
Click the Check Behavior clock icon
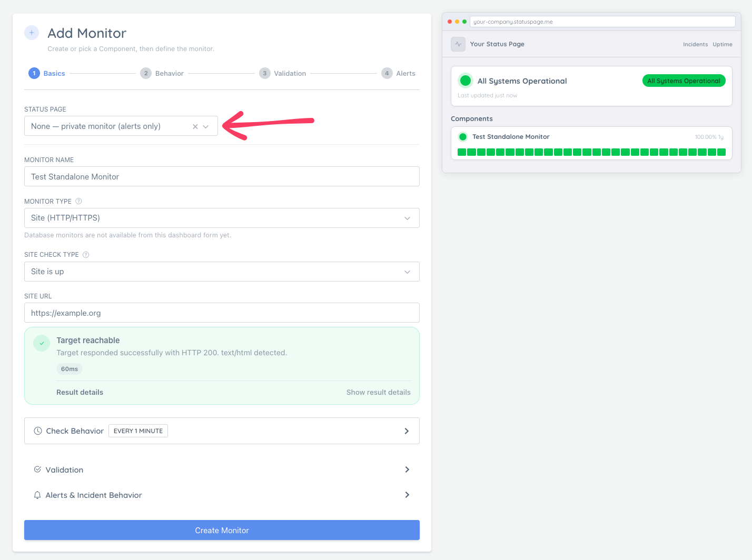pyautogui.click(x=38, y=431)
